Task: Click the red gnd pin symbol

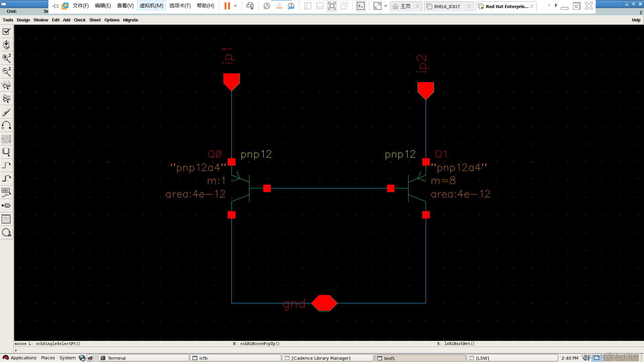Action: point(324,303)
